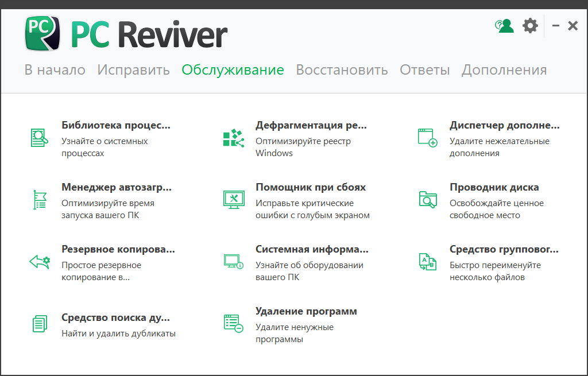The width and height of the screenshot is (588, 376).
Task: Go to the Исправить tab
Action: click(133, 70)
